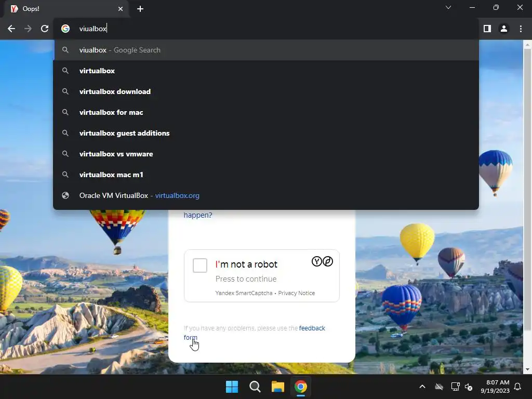Click the muted volume tray icon
This screenshot has height=399, width=532.
click(469, 387)
